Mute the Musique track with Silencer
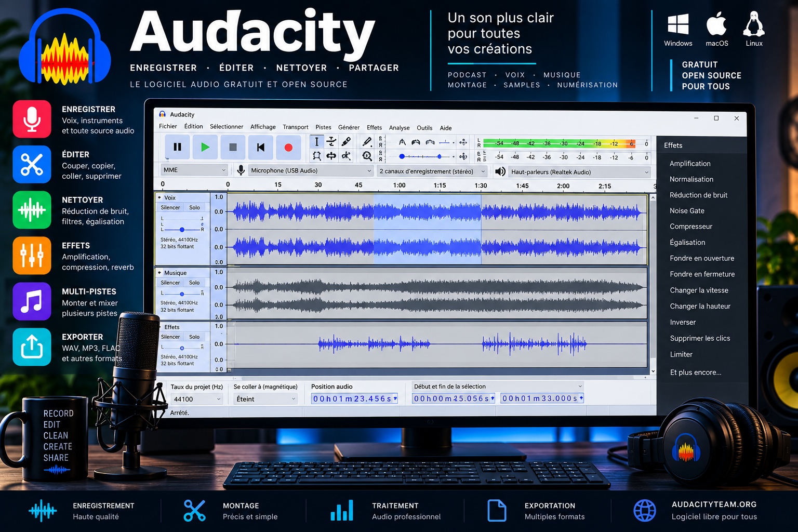798x532 pixels. [170, 283]
